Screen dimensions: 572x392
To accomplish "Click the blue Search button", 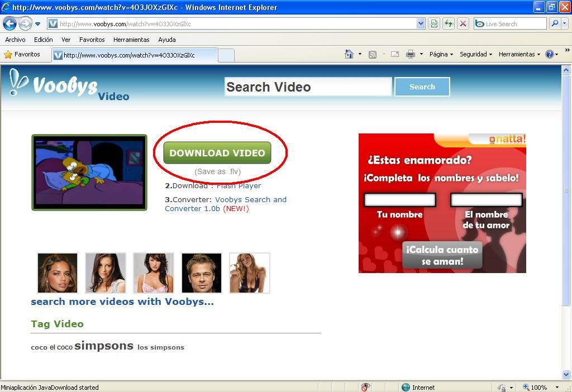I will point(422,87).
